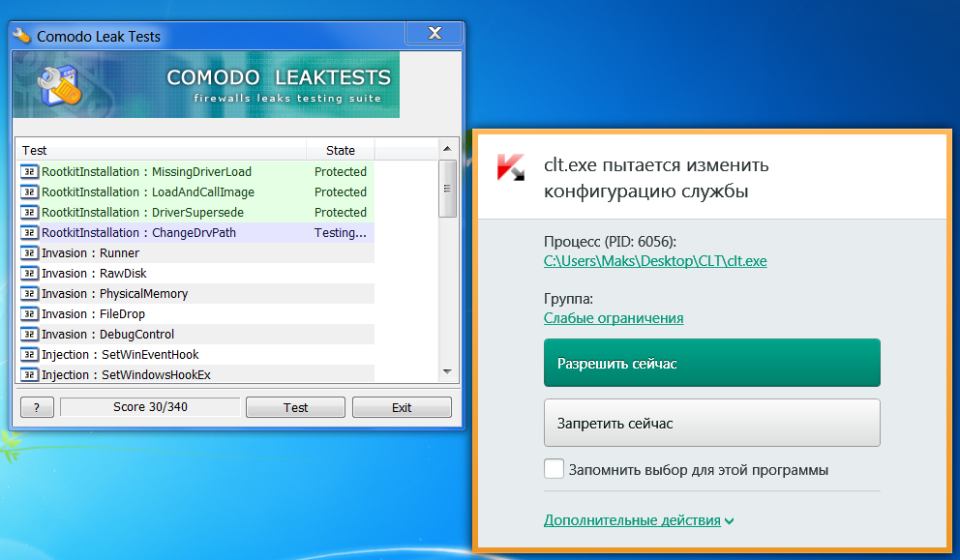Image resolution: width=960 pixels, height=560 pixels.
Task: Click icon beside Invasion : PhysicalMemory
Action: pos(29,294)
